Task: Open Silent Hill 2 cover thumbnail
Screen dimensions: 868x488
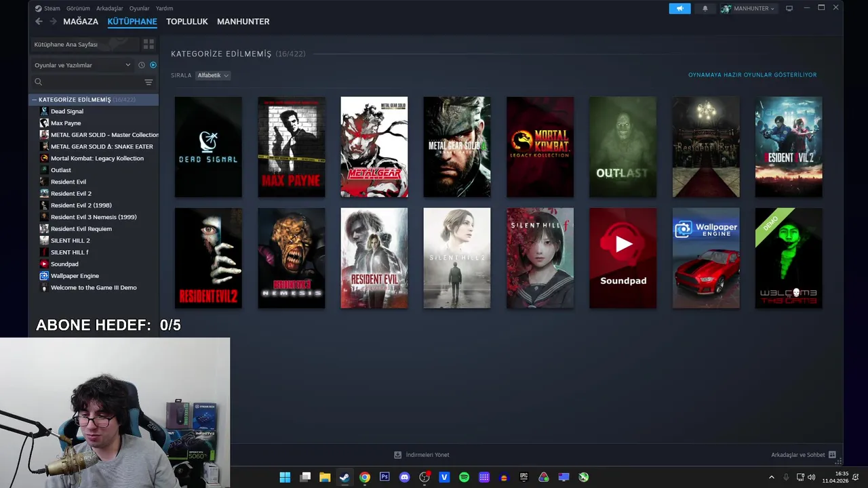Action: click(x=457, y=258)
